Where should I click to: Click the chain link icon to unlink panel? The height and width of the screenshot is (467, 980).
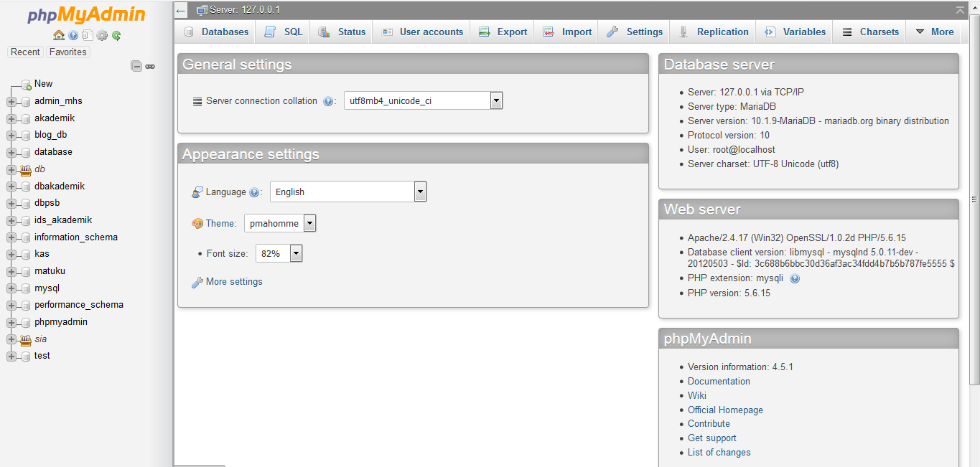tap(150, 66)
